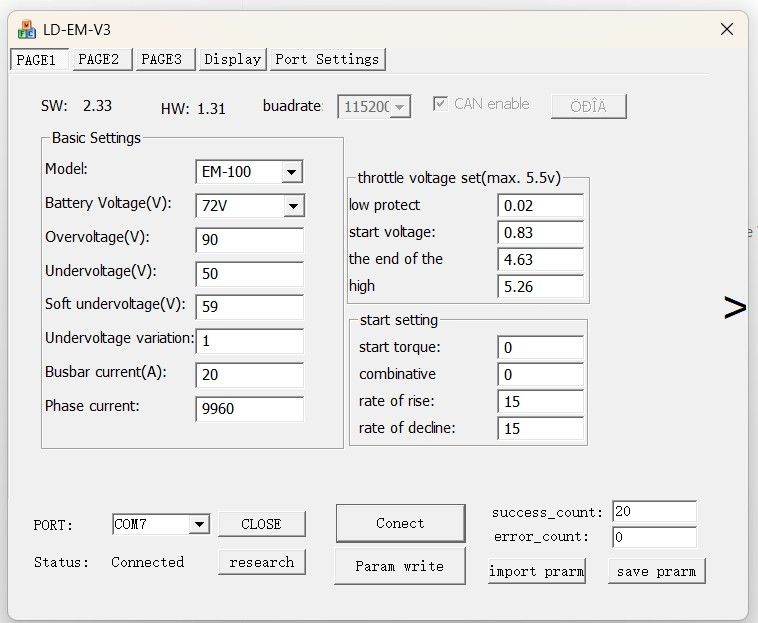The image size is (758, 623).
Task: Open the Port Settings tab
Action: pos(327,59)
